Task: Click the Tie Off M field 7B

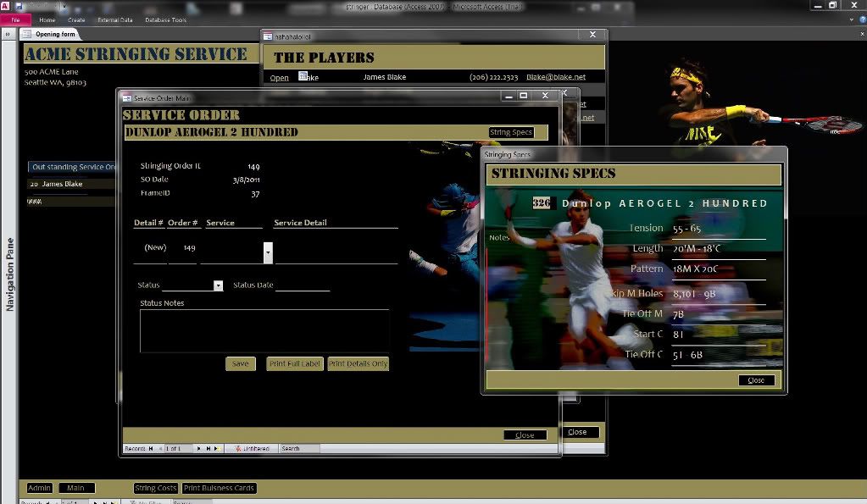Action: [719, 314]
